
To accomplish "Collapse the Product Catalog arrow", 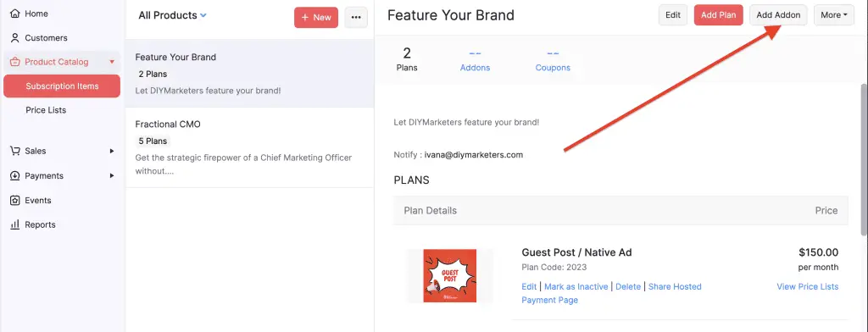I will 112,62.
